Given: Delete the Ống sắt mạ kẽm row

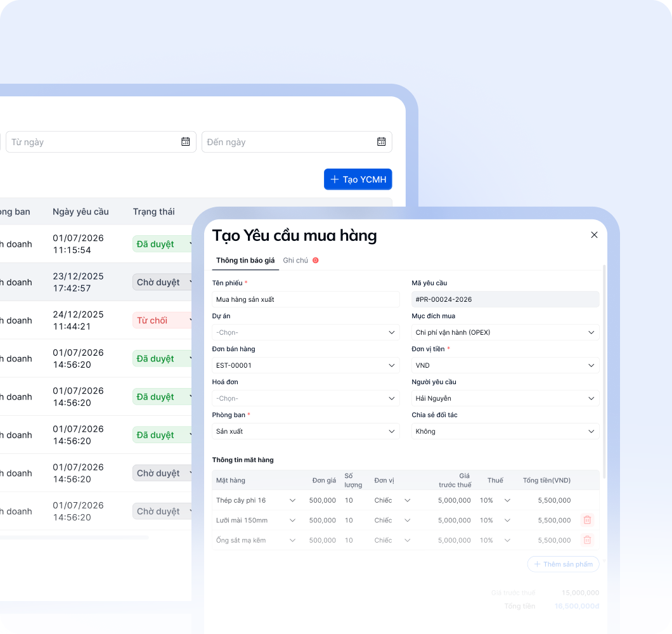Looking at the screenshot, I should tap(587, 540).
